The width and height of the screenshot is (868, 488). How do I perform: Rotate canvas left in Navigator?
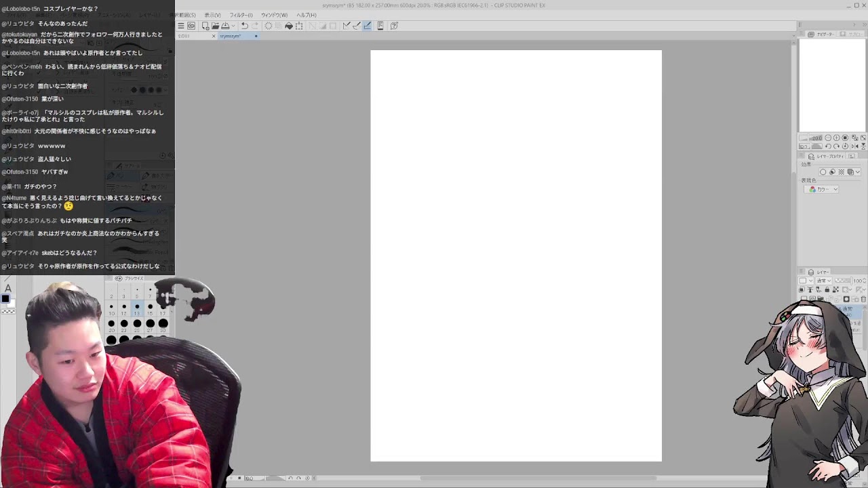click(x=828, y=146)
